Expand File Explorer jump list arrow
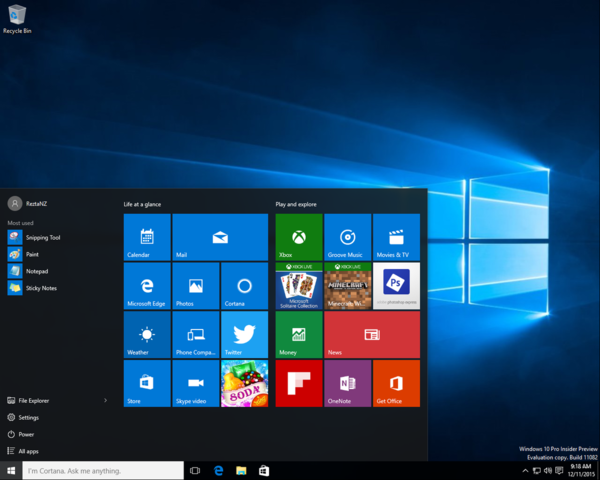Viewport: 600px width, 480px height. 106,400
